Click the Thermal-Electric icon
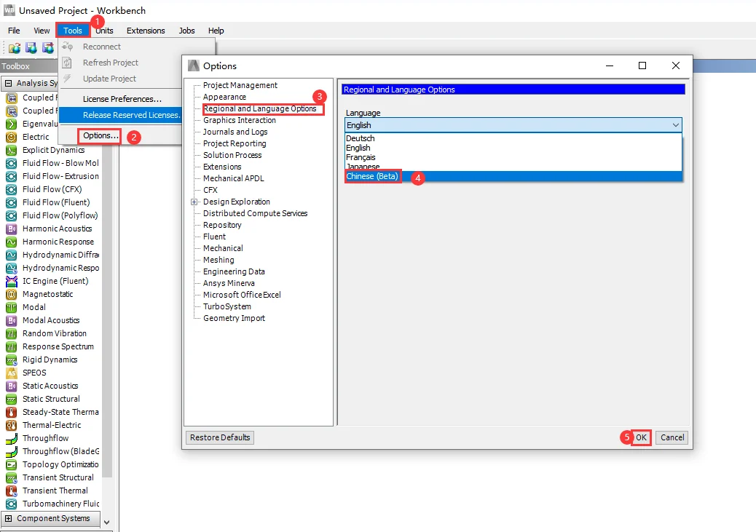The width and height of the screenshot is (756, 532). [11, 425]
